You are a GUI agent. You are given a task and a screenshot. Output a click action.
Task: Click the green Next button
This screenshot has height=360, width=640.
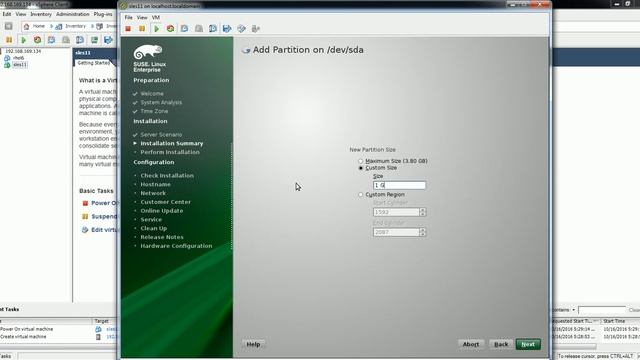tap(528, 344)
